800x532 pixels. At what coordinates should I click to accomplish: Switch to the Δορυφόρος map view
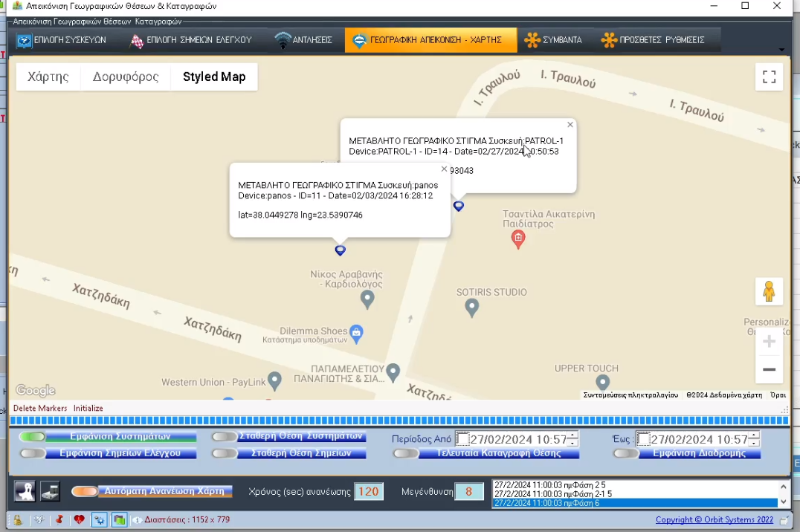[x=125, y=77]
